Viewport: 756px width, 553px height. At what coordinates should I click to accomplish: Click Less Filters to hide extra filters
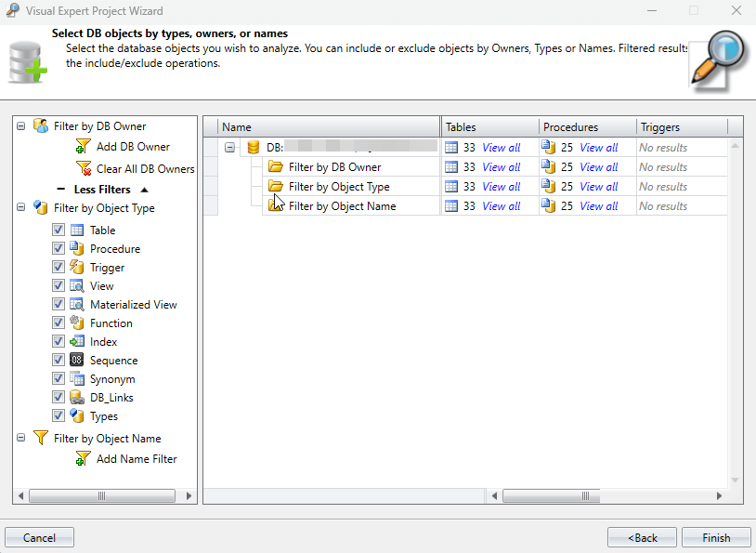pos(102,190)
